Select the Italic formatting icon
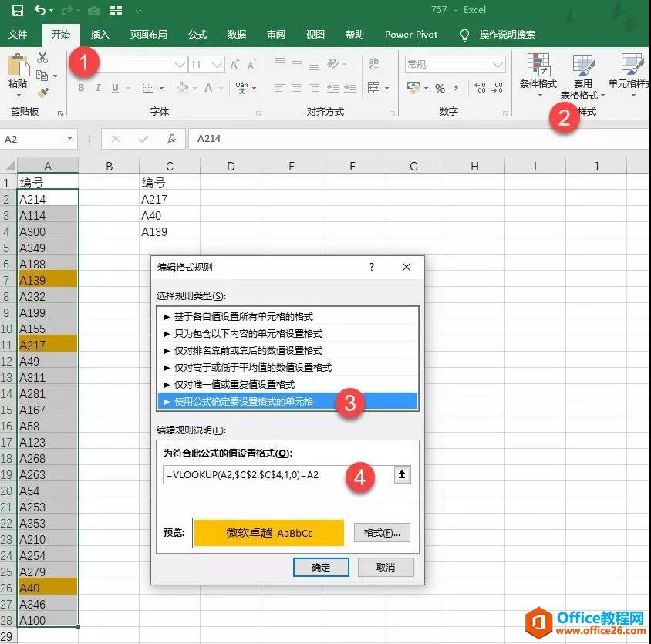 click(97, 87)
